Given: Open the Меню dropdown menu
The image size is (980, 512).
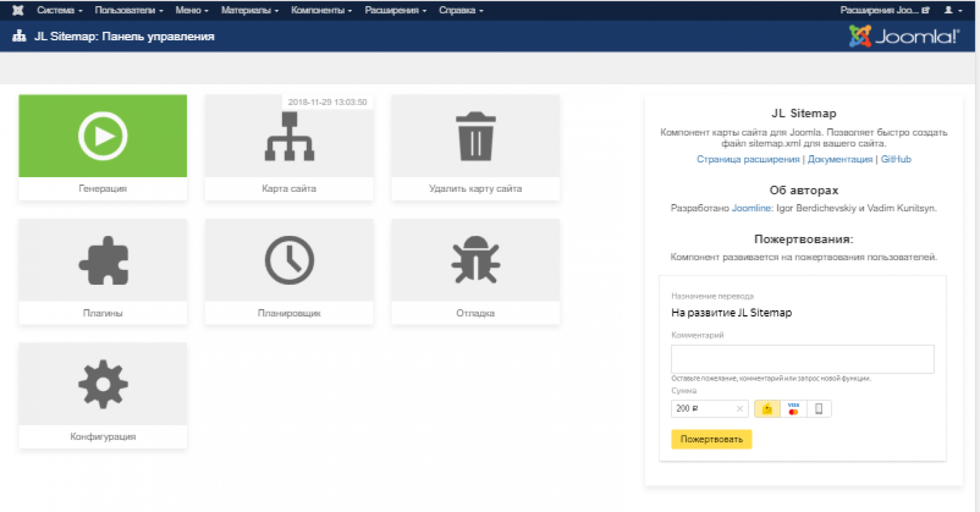Looking at the screenshot, I should (x=192, y=10).
